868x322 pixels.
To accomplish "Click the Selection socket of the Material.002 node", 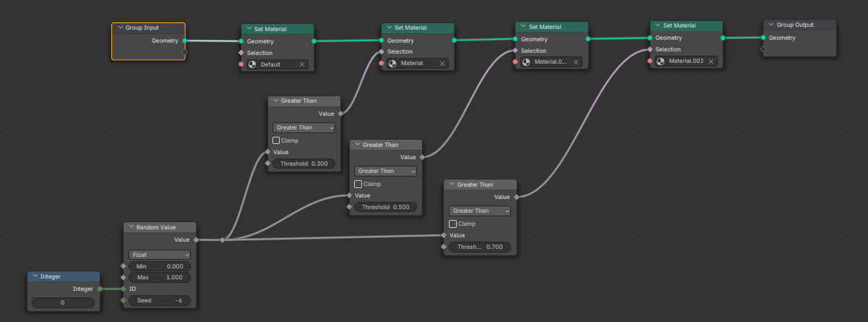I will (650, 50).
